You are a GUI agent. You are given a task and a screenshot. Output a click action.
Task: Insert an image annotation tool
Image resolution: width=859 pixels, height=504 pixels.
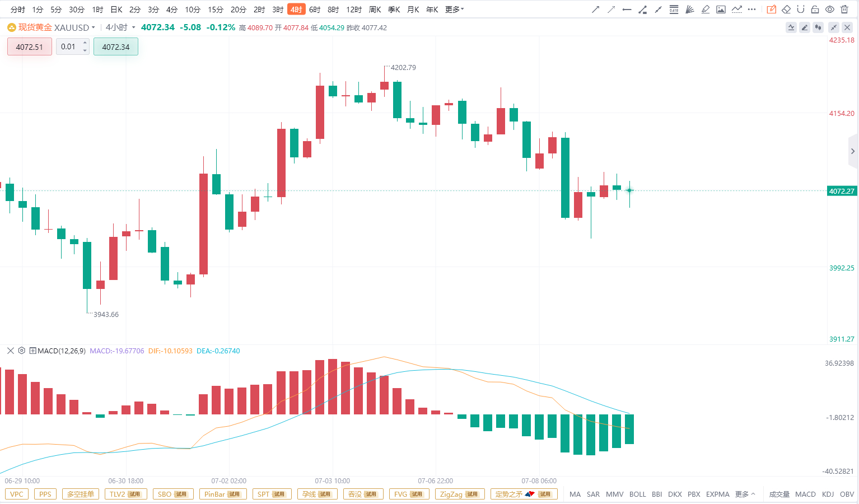(x=721, y=10)
